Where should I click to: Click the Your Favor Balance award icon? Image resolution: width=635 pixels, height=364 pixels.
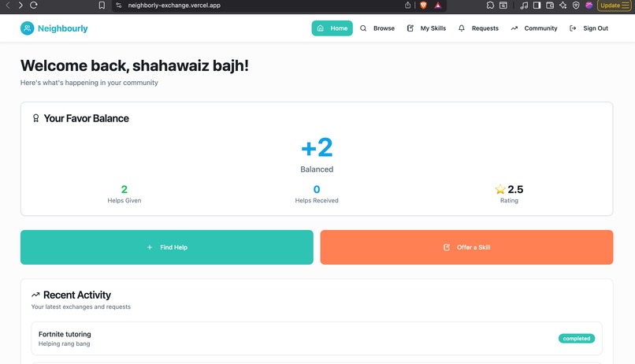pos(35,118)
